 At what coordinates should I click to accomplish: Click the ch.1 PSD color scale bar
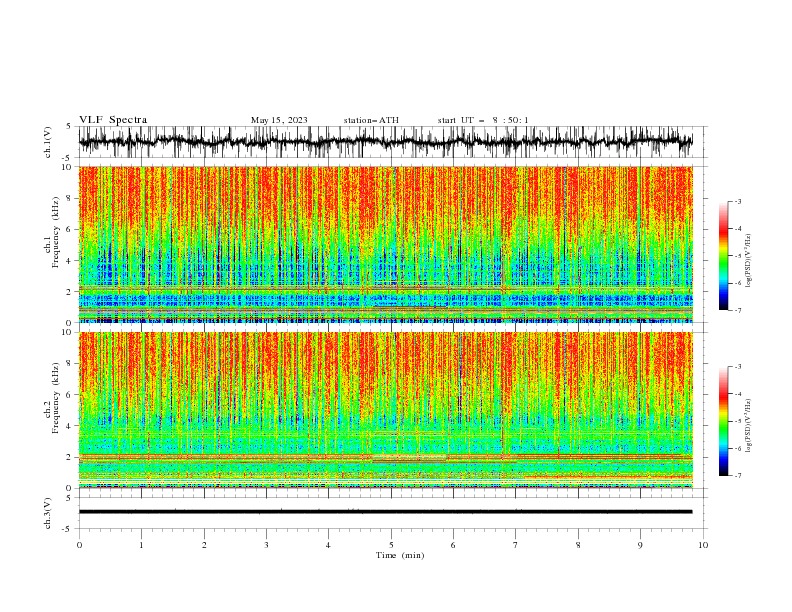pos(723,256)
